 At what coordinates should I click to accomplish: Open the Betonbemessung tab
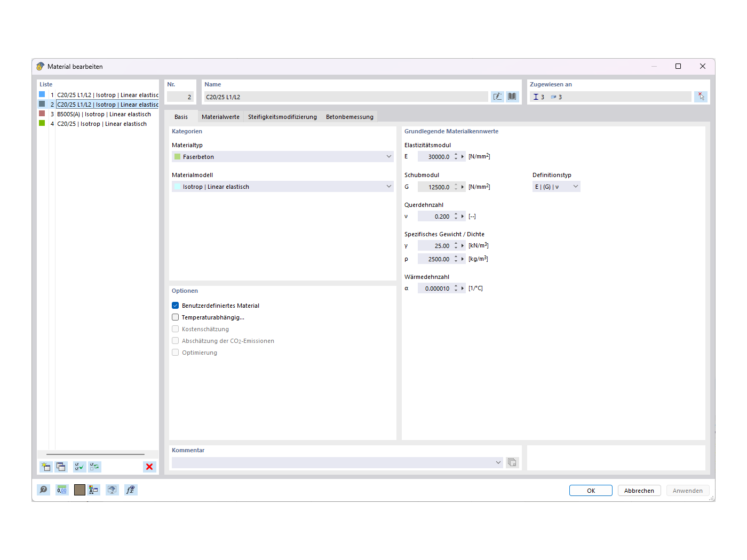click(349, 116)
